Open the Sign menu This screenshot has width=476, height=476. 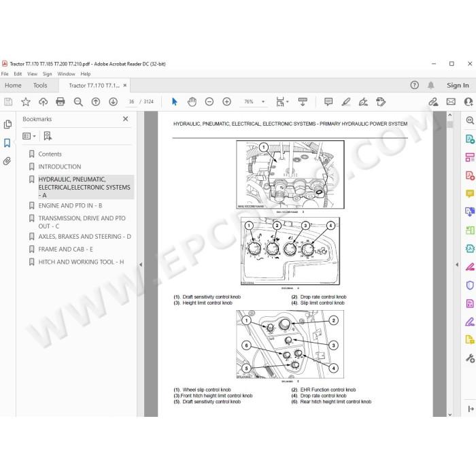tap(47, 73)
